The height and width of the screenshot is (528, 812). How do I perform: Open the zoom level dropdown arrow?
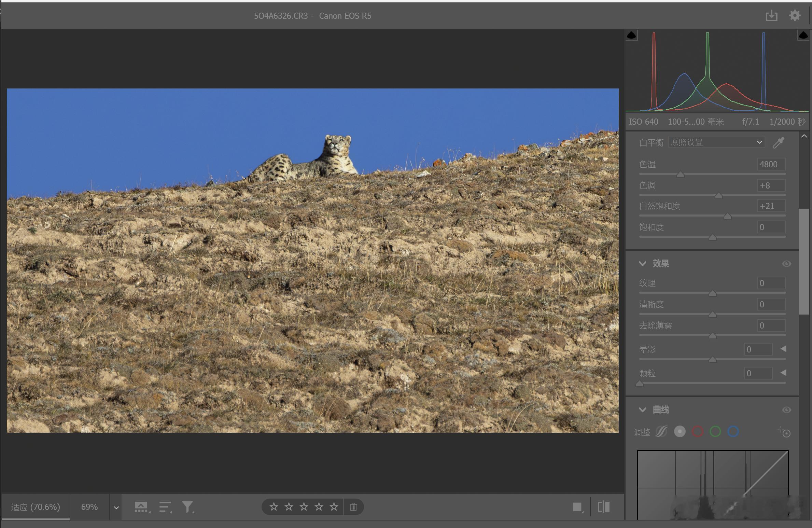pyautogui.click(x=116, y=508)
